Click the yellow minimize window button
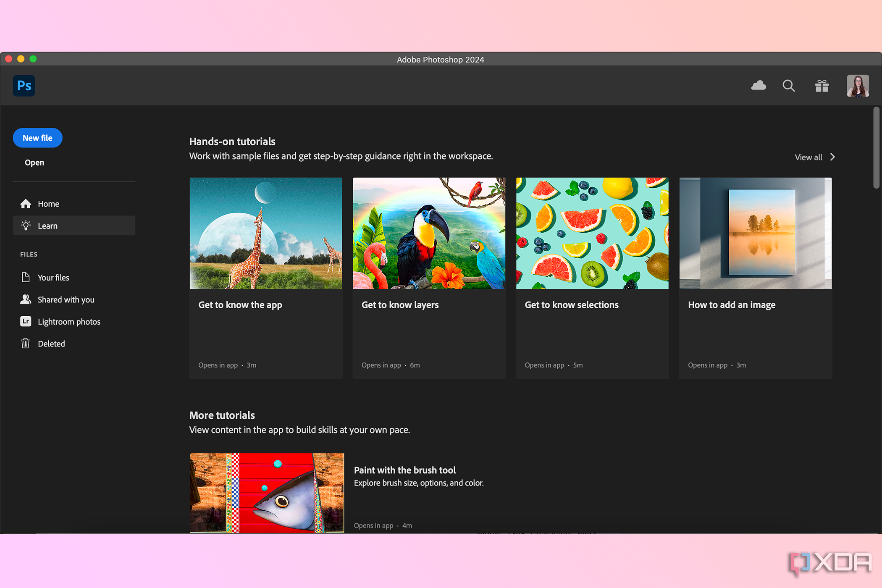Screen dimensions: 882x588 (x=21, y=59)
